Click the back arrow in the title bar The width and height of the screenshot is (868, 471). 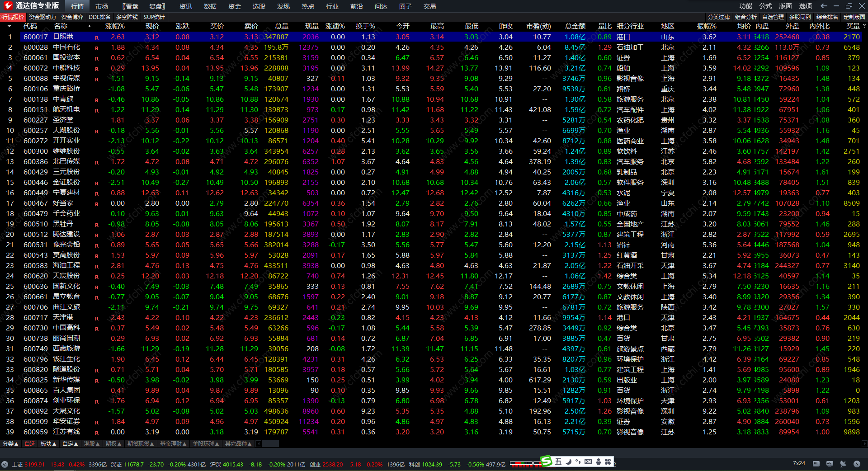[x=824, y=6]
